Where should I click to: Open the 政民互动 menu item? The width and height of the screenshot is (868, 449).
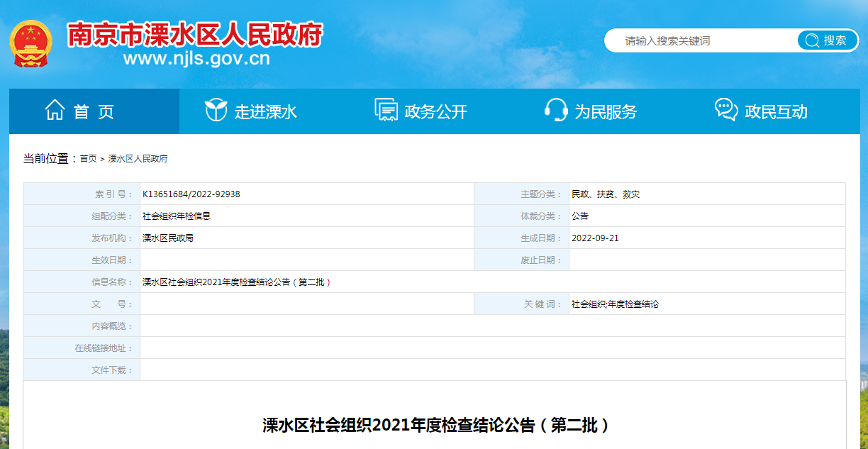pos(776,111)
